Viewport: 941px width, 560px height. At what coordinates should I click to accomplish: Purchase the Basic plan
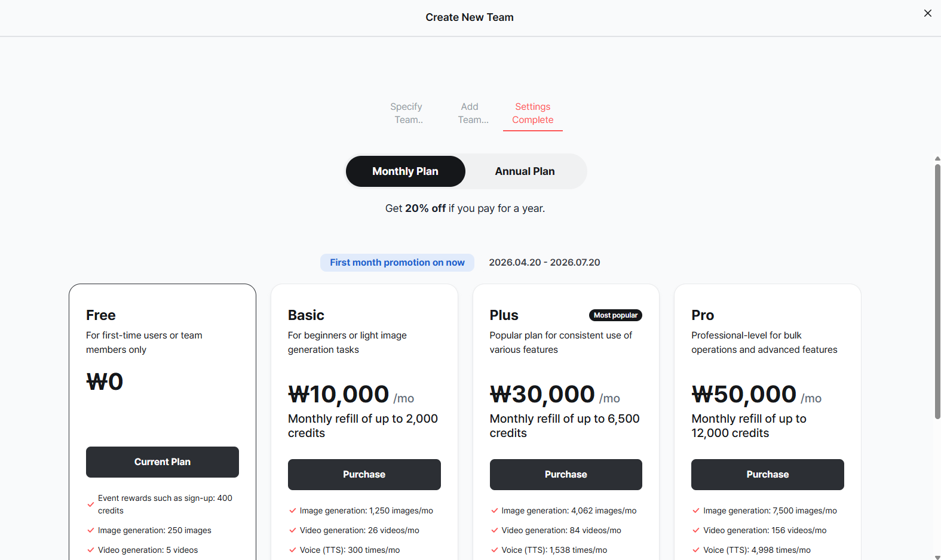coord(364,475)
